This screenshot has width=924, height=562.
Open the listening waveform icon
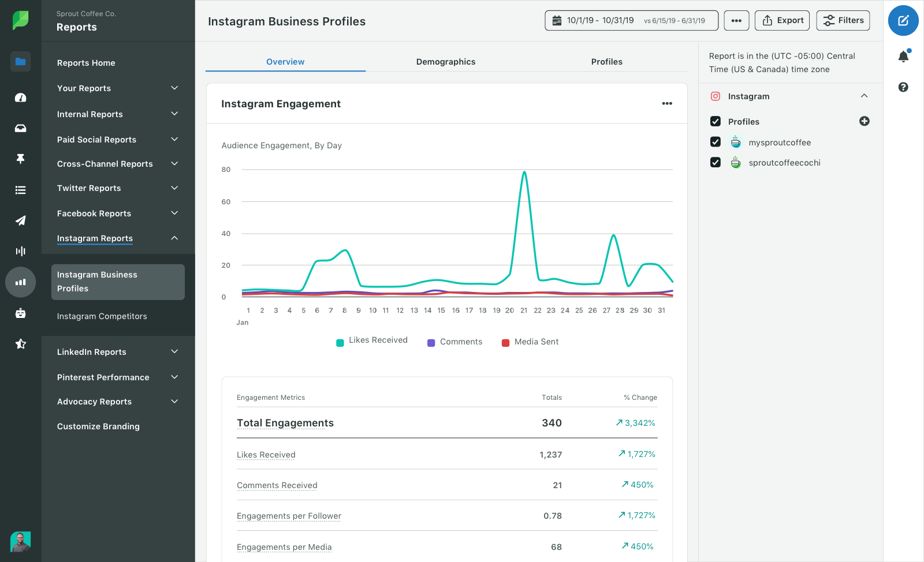tap(21, 251)
